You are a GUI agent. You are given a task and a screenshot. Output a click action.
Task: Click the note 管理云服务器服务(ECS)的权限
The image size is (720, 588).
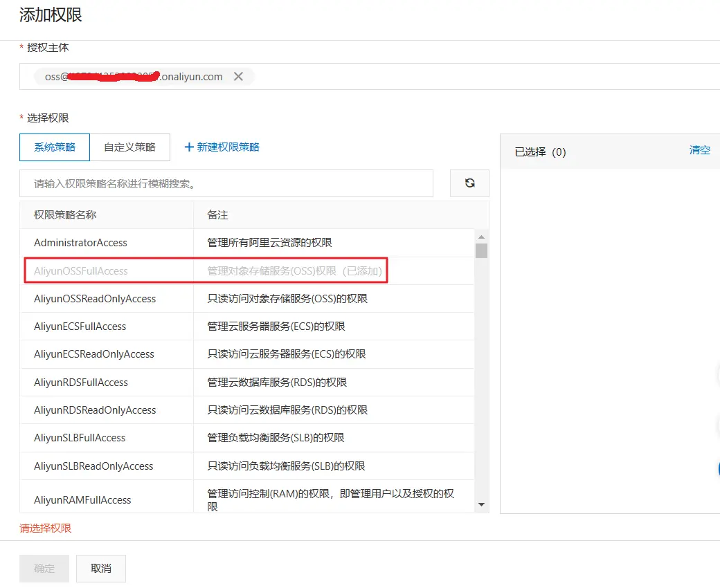tap(276, 326)
